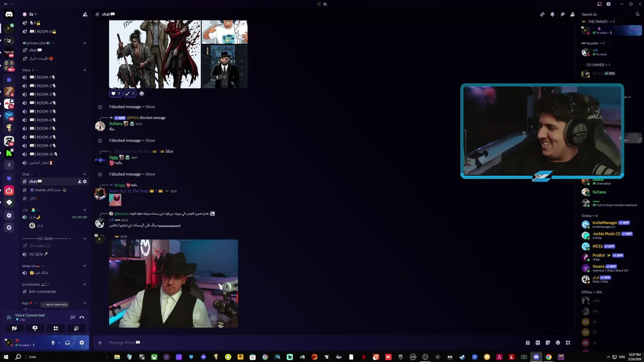The height and width of the screenshot is (362, 644).
Task: Collapse the private-chat category
Action: point(38,43)
